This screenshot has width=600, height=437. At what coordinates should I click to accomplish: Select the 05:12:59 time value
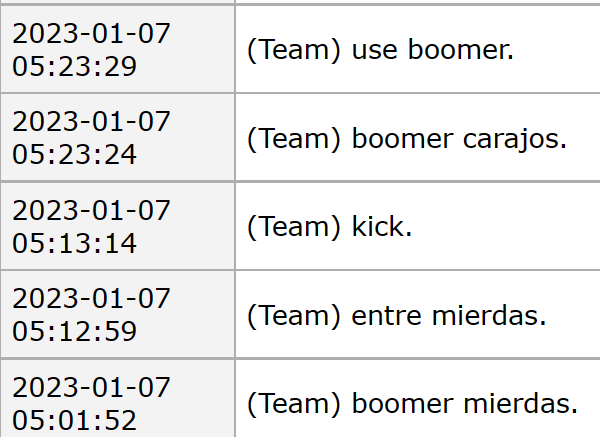75,331
